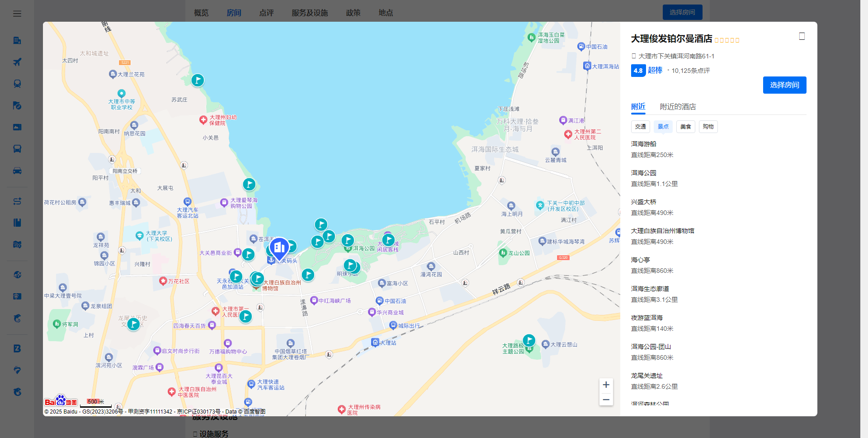Click the 洱海公园 flag marker on map
This screenshot has width=868, height=438.
point(347,240)
